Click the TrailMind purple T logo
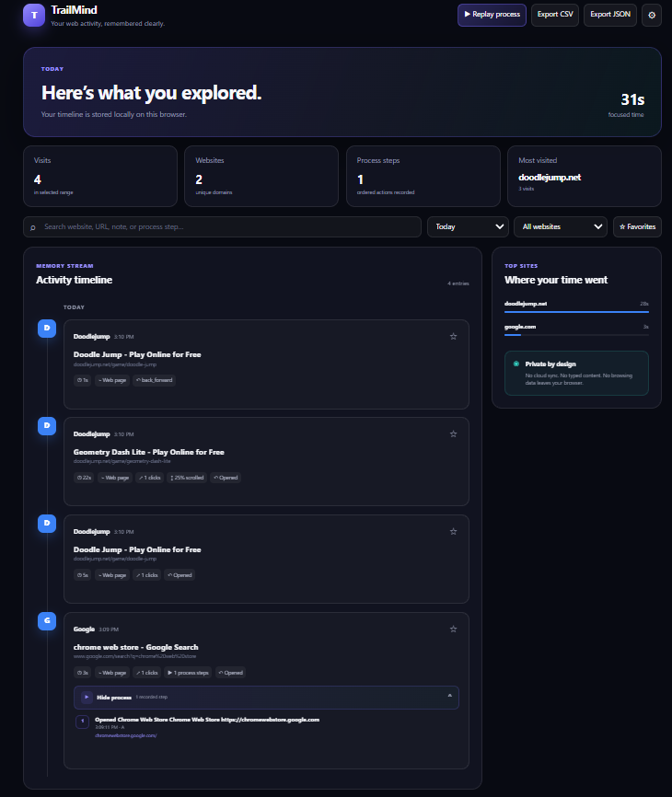This screenshot has height=797, width=672. 34,16
